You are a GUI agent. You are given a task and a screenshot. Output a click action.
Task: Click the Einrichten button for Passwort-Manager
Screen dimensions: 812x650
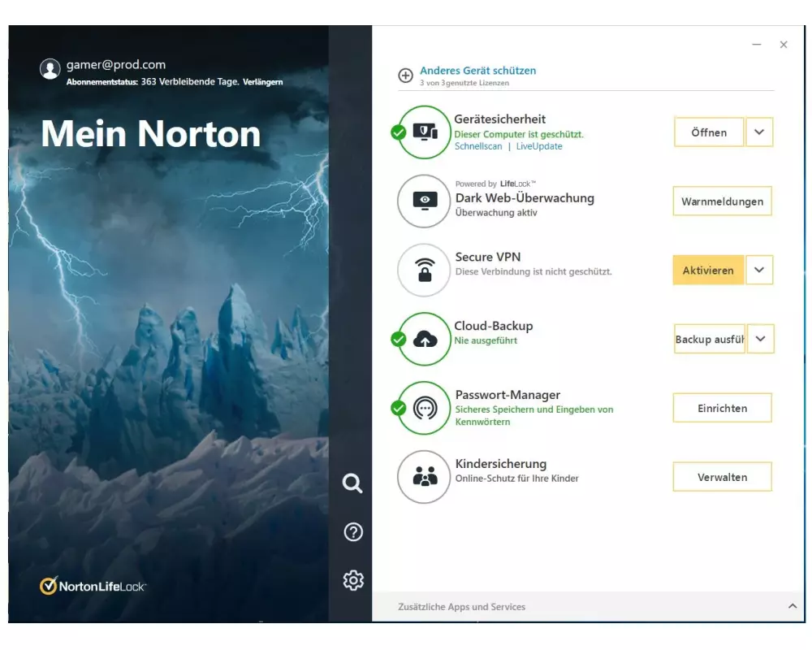[722, 409]
